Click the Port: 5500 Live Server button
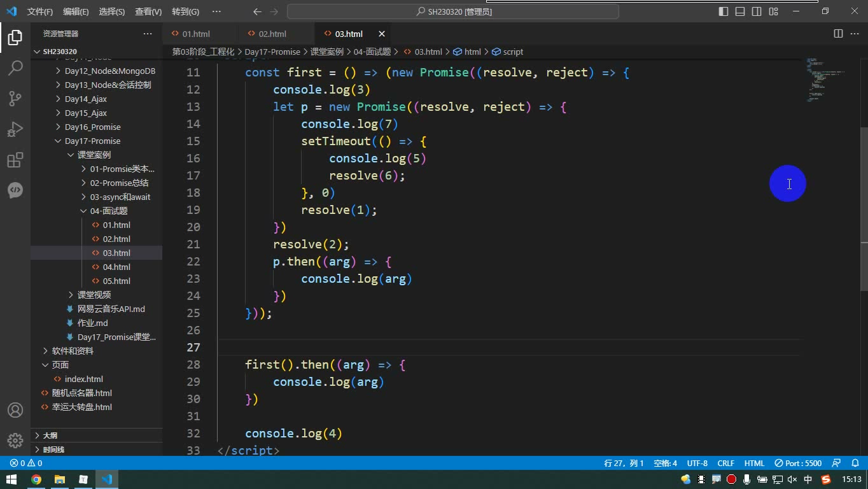The width and height of the screenshot is (868, 489). pyautogui.click(x=799, y=463)
